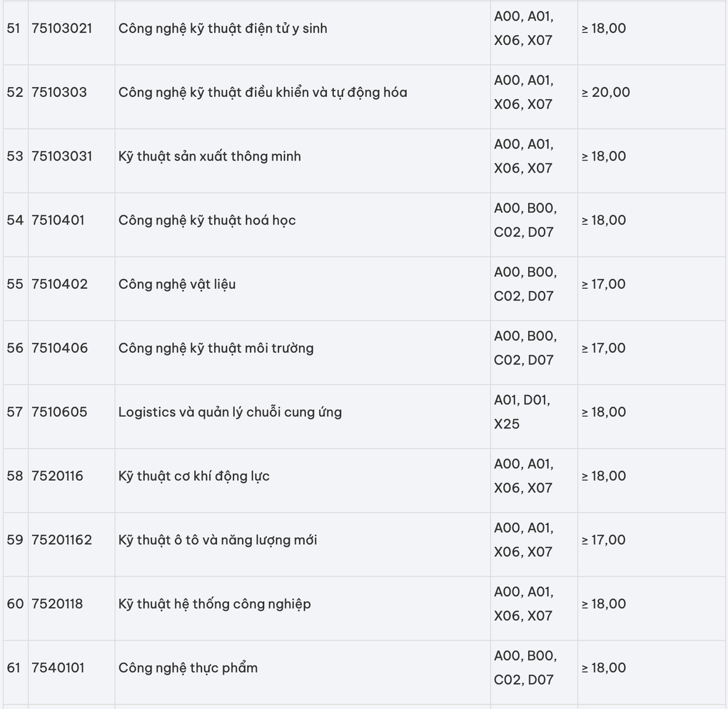Select Kỹ thuật ô tô và năng lượng mới
This screenshot has width=728, height=709.
pos(217,540)
